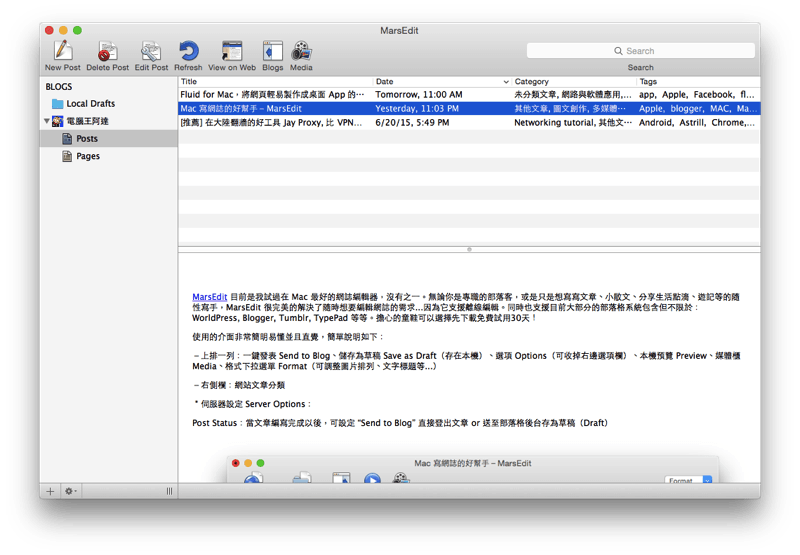Select the 電腦王阿達 blog entry
This screenshot has height=555, width=800.
(81, 121)
